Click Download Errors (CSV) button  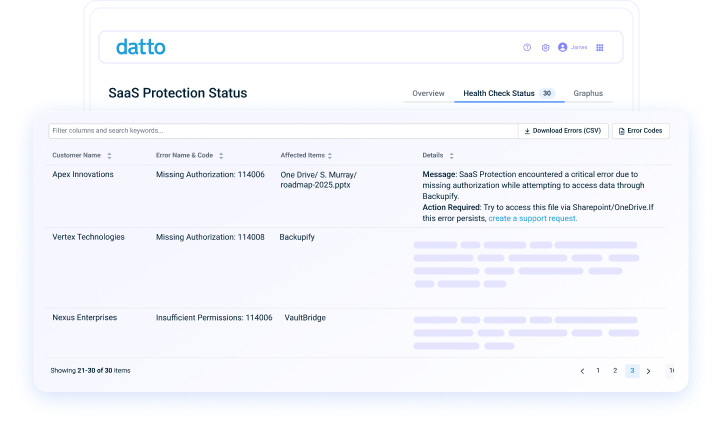[563, 131]
